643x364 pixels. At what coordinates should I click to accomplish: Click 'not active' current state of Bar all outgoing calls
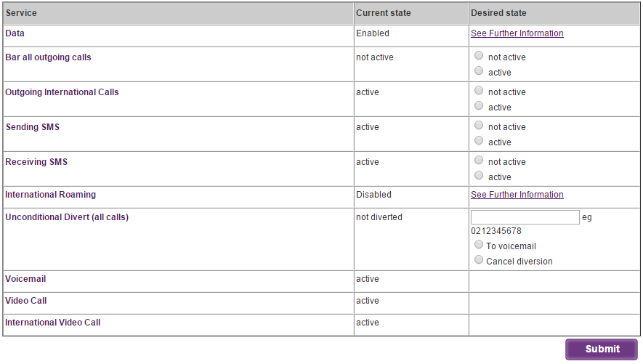pos(374,57)
